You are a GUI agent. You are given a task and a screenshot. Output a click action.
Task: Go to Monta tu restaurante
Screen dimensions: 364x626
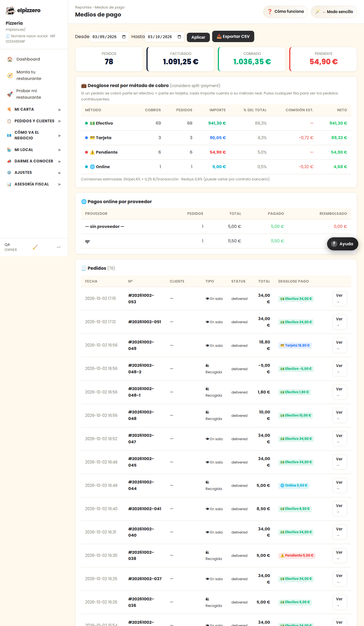(x=34, y=75)
